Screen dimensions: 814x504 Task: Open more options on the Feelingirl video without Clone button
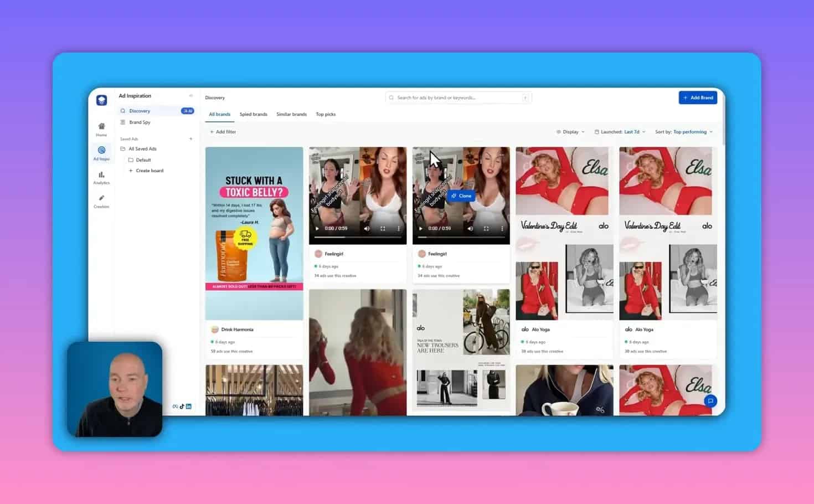(399, 228)
